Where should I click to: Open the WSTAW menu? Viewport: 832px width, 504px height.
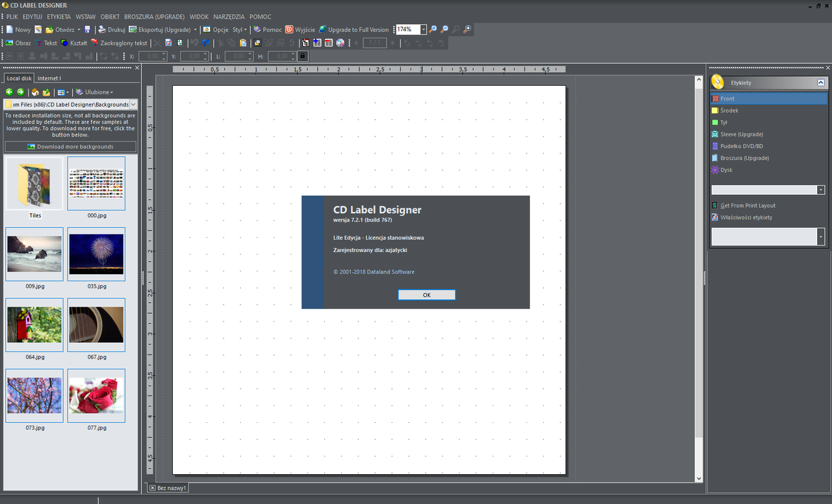[x=86, y=16]
